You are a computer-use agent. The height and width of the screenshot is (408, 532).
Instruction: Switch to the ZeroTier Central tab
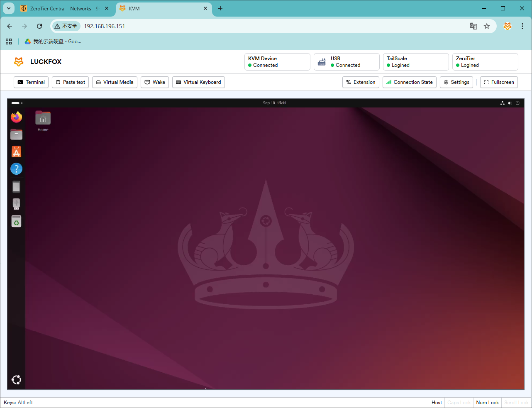62,8
